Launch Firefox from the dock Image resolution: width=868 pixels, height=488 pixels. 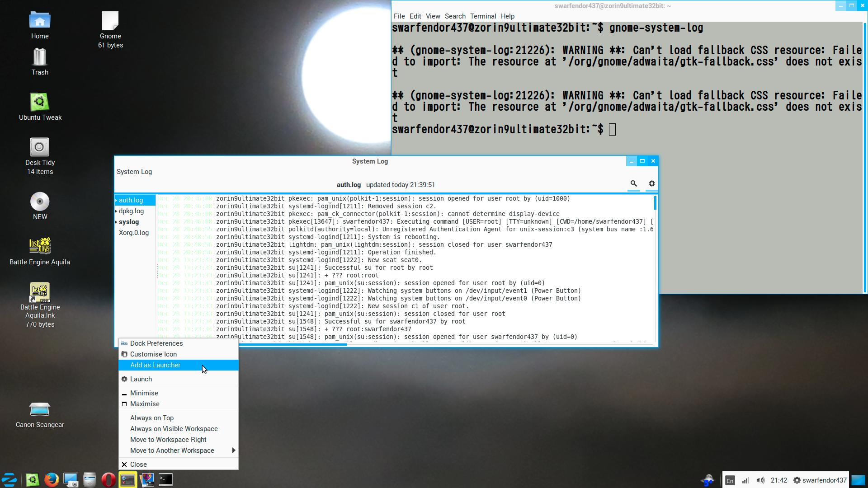52,479
